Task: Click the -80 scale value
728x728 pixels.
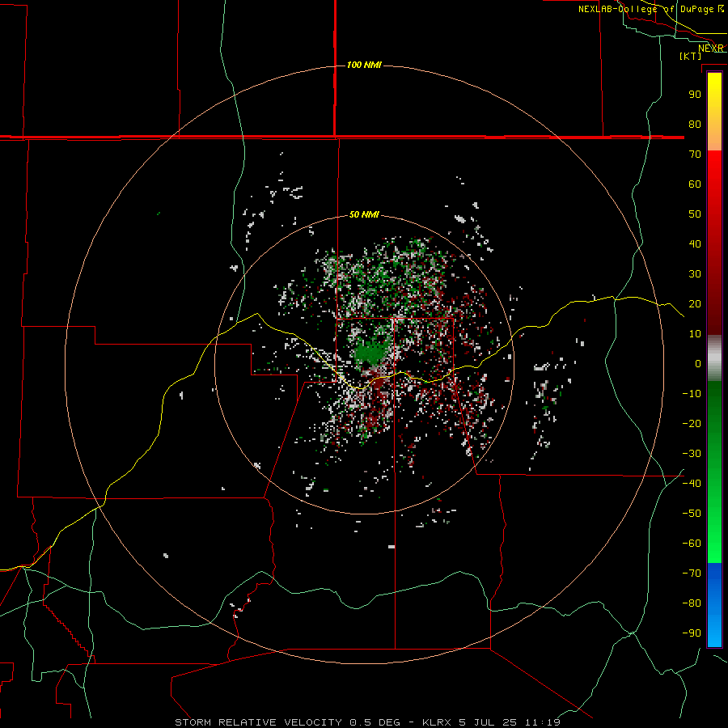Action: pyautogui.click(x=692, y=603)
